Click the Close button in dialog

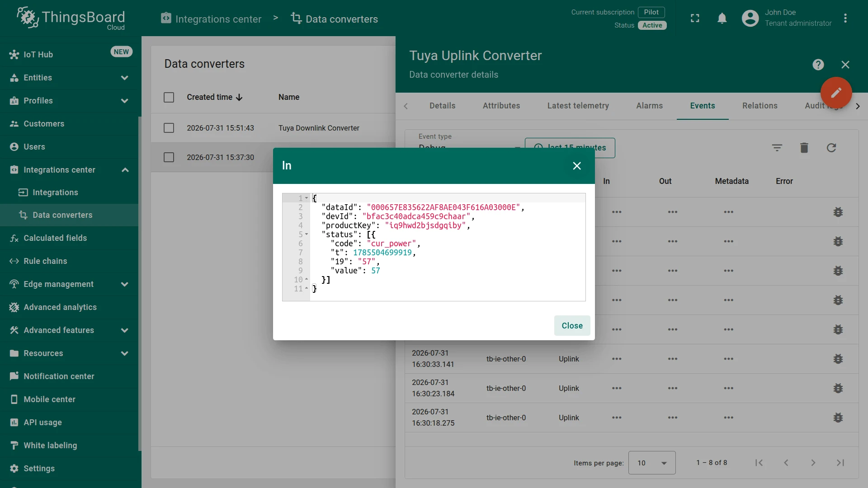(x=572, y=326)
